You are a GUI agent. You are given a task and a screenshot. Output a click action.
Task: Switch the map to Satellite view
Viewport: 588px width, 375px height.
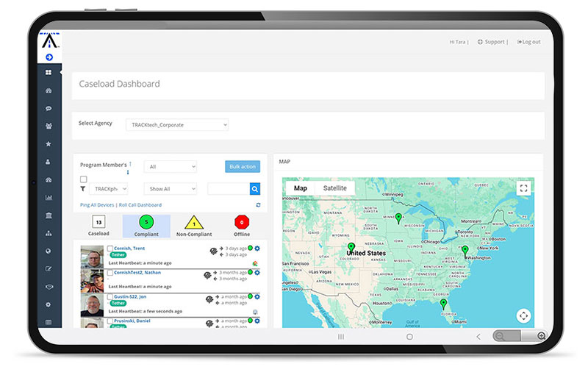click(334, 188)
